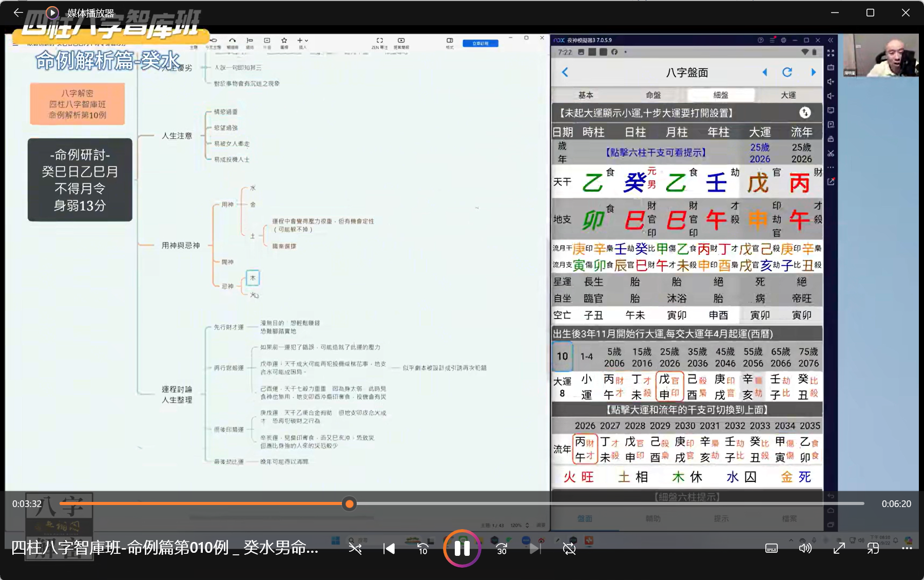Switch to the 基本 tab
The image size is (924, 580).
(x=586, y=95)
